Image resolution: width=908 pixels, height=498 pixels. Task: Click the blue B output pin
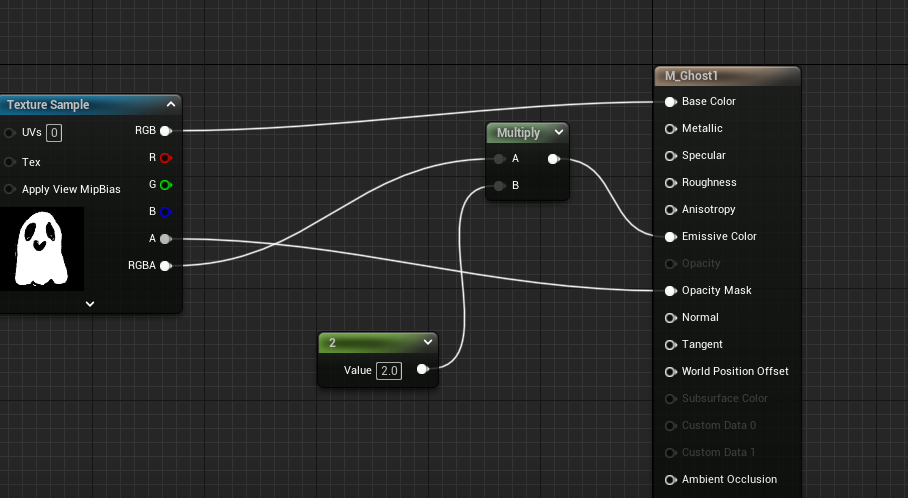[165, 212]
